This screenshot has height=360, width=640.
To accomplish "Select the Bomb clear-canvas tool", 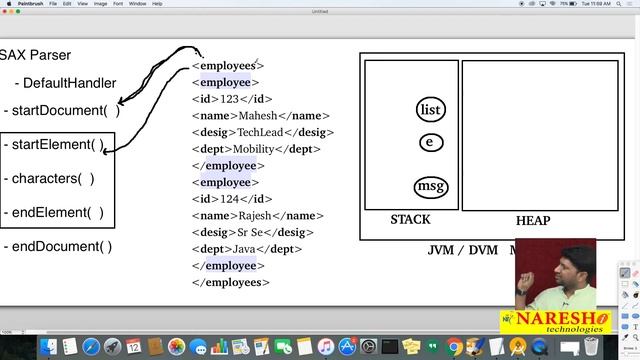I will (x=636, y=295).
